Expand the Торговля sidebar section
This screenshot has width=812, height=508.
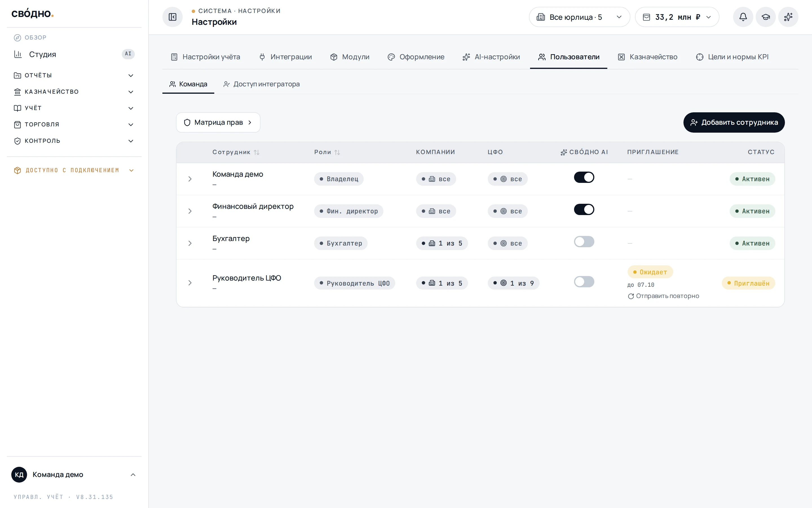[x=74, y=124]
